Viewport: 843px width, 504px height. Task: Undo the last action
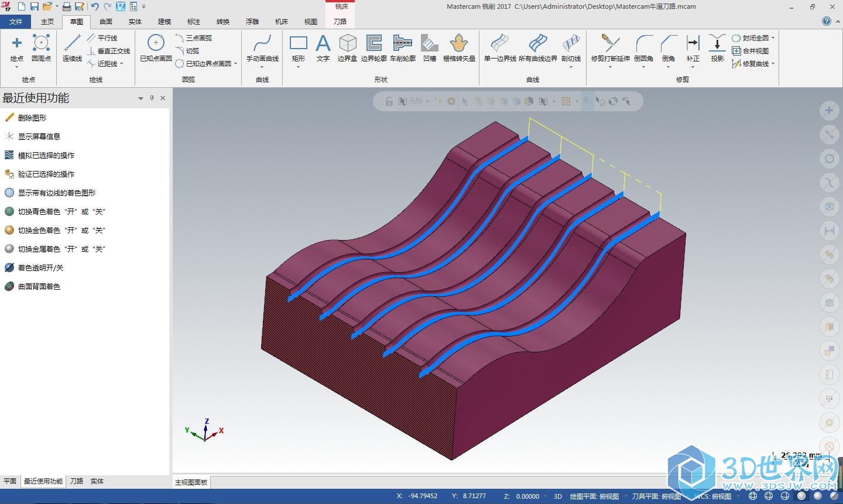click(95, 6)
